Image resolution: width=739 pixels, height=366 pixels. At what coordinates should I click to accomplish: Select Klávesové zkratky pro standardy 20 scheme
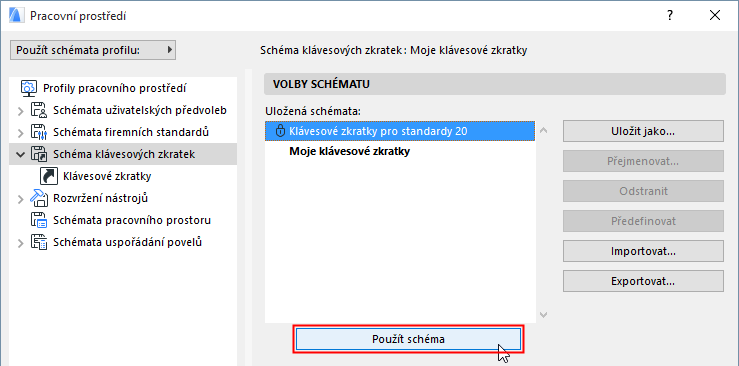coord(400,131)
